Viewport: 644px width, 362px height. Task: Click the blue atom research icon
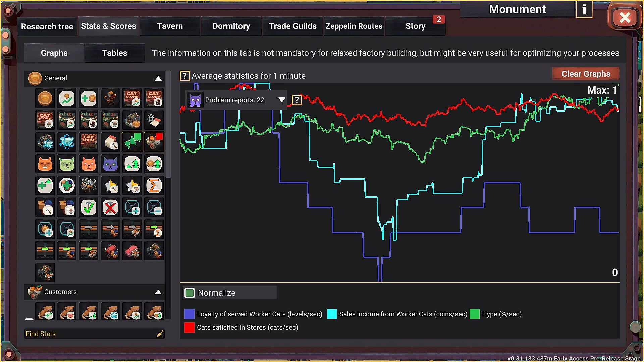67,142
